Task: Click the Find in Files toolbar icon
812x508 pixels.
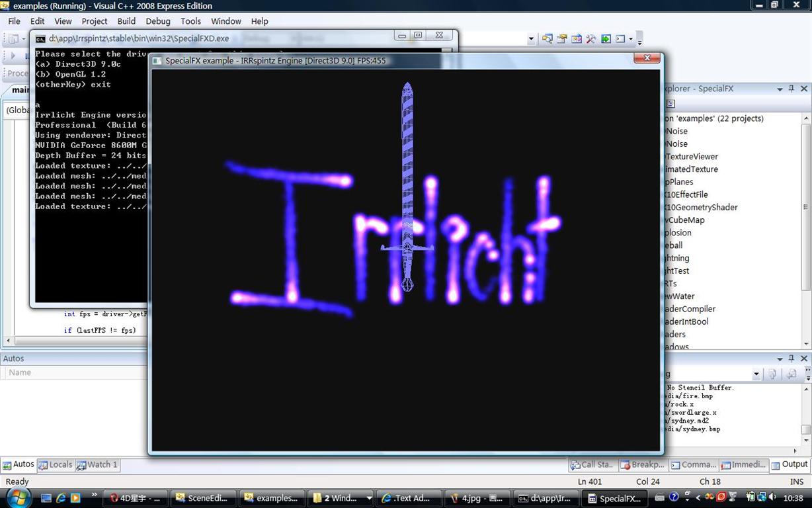Action: pyautogui.click(x=548, y=39)
